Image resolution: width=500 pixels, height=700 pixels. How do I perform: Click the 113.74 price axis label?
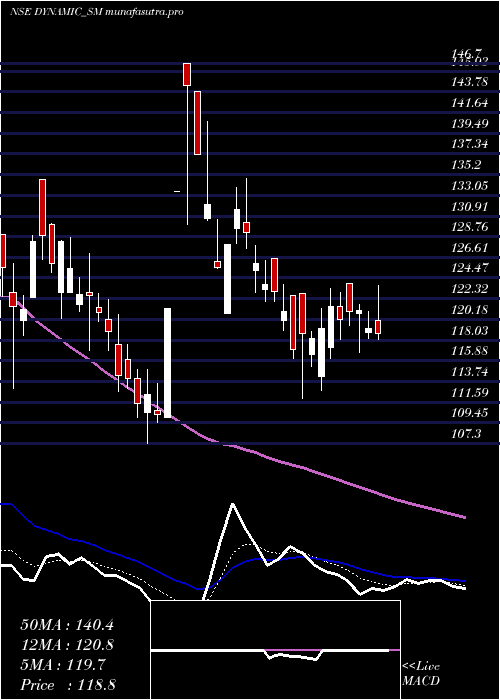tap(470, 371)
